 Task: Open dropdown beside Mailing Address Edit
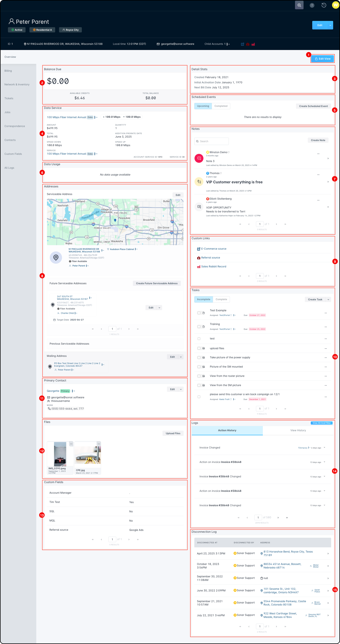181,357
